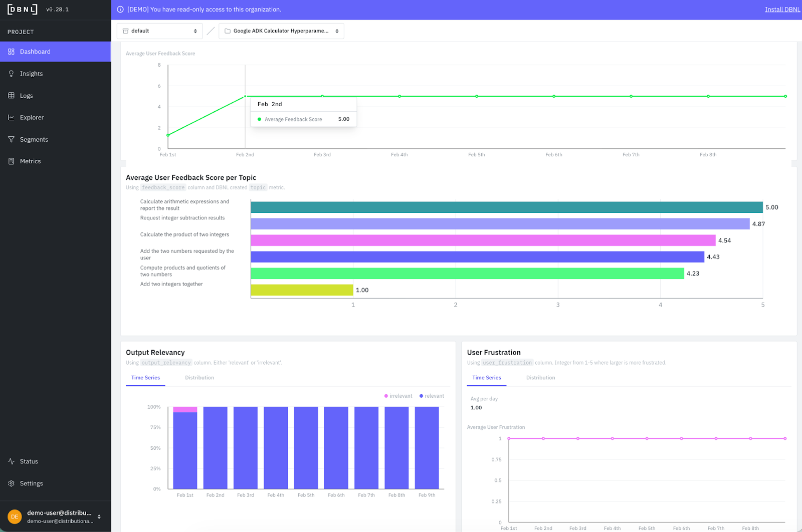Click the green 4.23 quotients bar
This screenshot has width=802, height=532.
point(467,274)
